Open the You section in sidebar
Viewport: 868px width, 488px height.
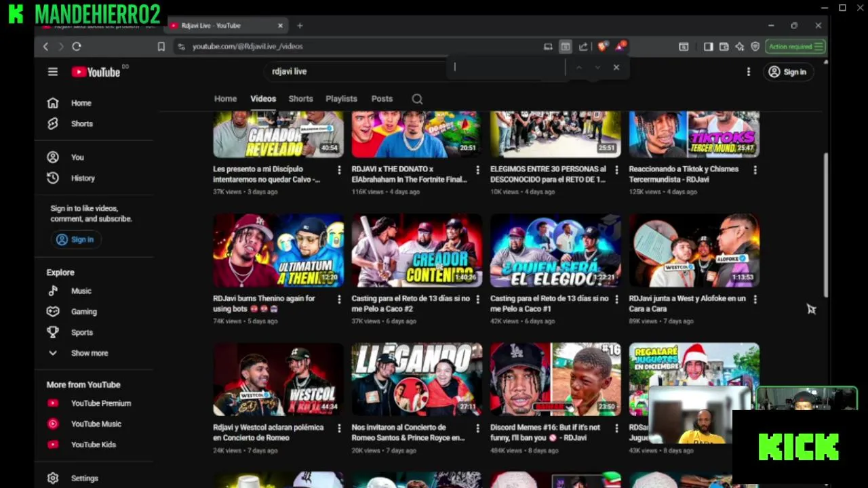pos(77,157)
